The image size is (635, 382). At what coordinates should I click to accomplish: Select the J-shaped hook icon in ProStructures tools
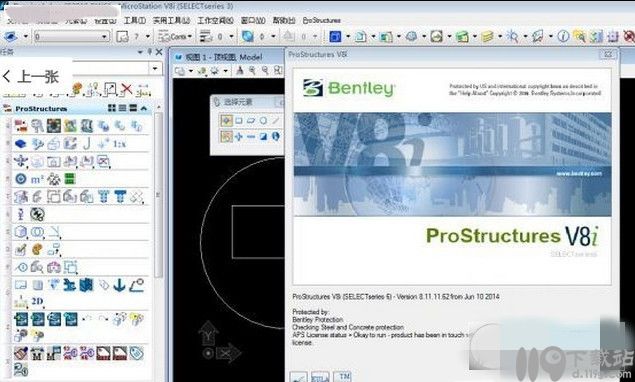click(87, 143)
